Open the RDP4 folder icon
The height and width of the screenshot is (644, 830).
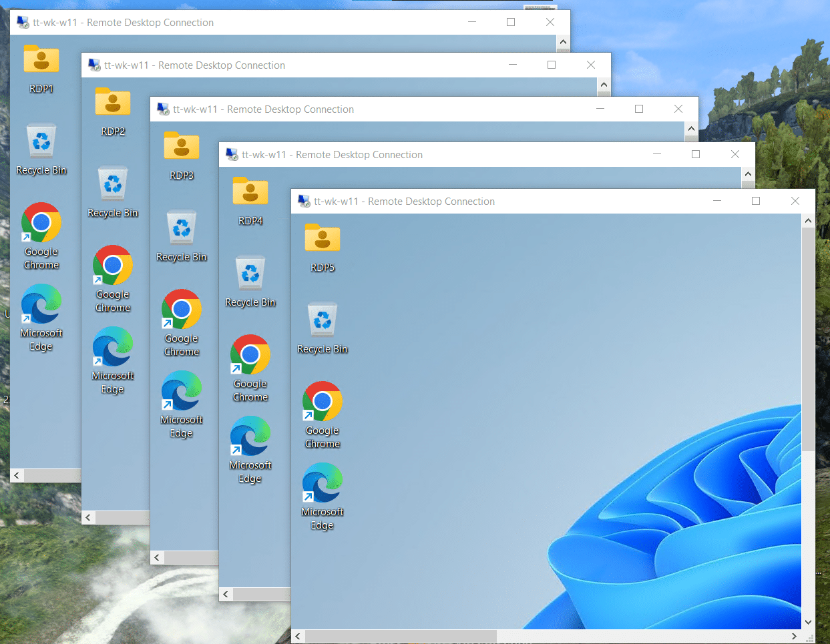250,191
